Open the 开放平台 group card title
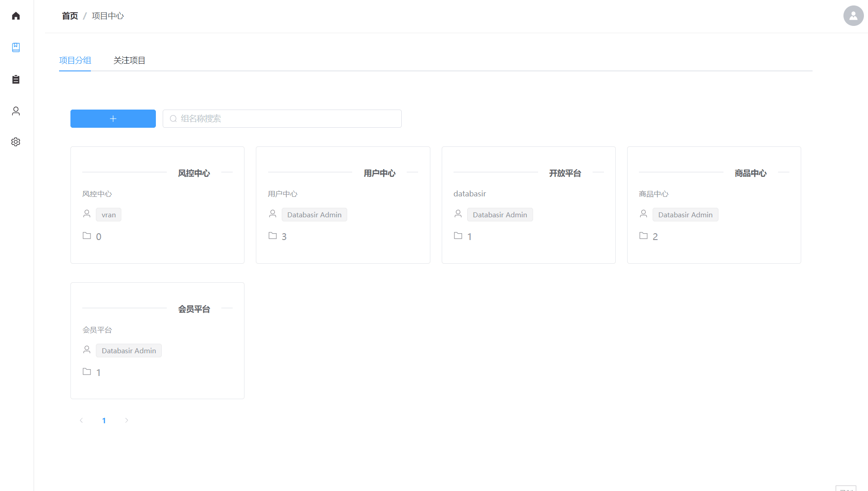 565,173
